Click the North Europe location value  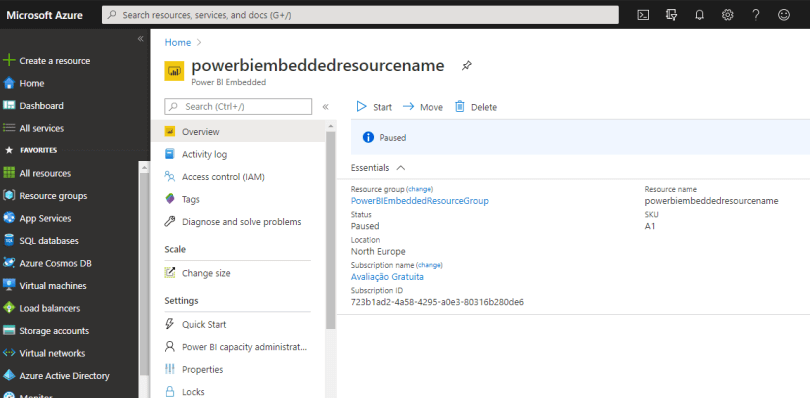click(378, 252)
